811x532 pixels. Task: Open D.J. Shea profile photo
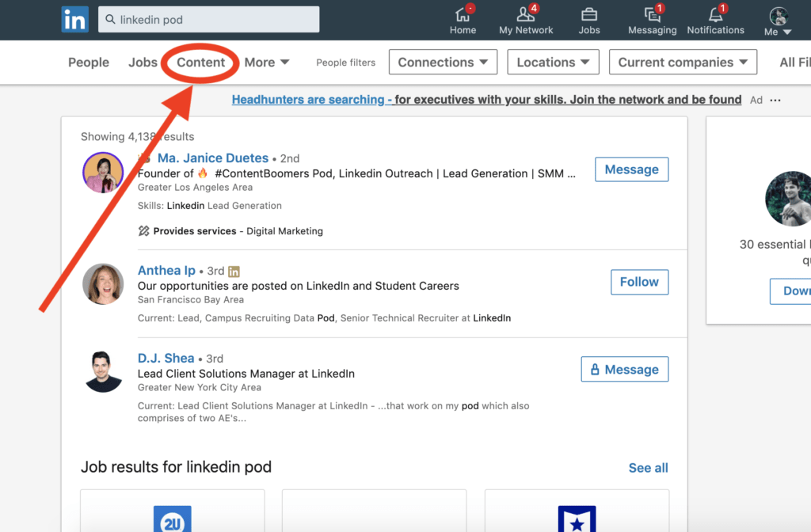pos(103,372)
